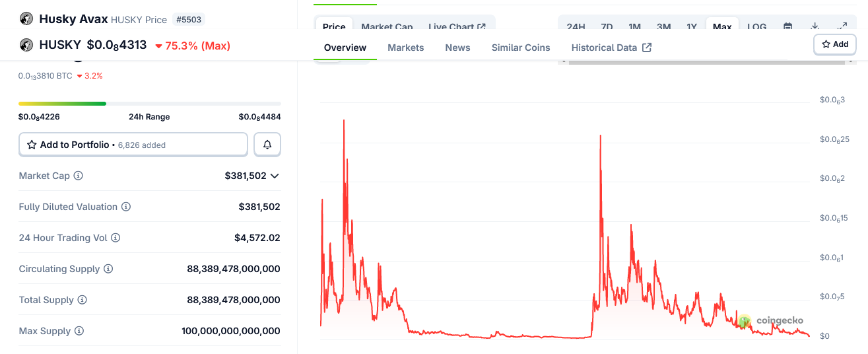
Task: Click the Husky Avax coin logo beside the title
Action: [26, 18]
